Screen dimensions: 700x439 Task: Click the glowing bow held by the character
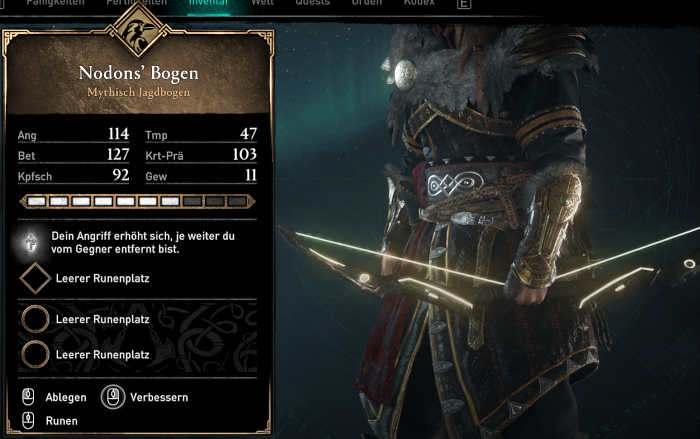[488, 272]
